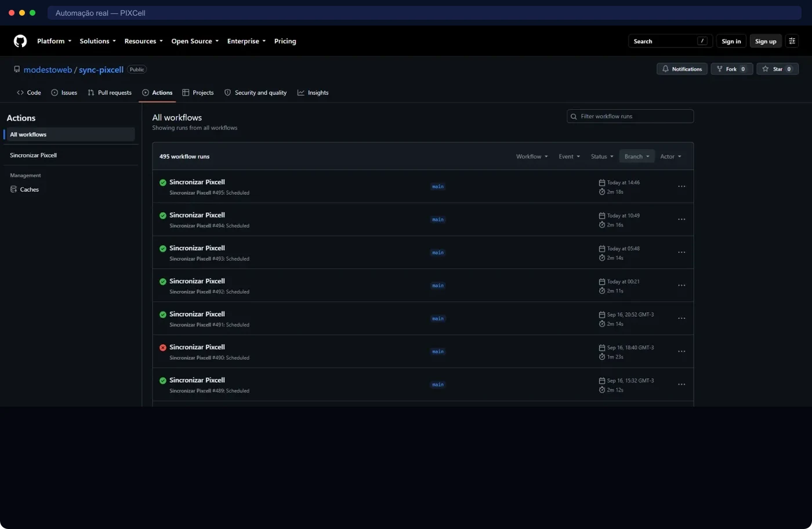Click the red failed status icon of run #490
The width and height of the screenshot is (812, 529).
click(x=163, y=347)
